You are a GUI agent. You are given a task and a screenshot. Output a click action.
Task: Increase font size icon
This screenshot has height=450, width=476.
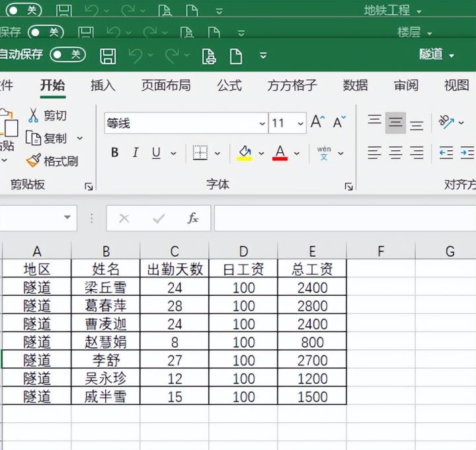click(x=317, y=122)
